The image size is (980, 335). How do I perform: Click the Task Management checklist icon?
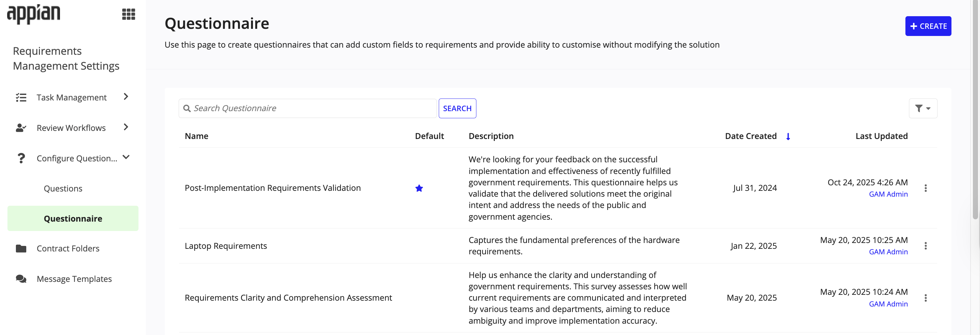pos(21,98)
